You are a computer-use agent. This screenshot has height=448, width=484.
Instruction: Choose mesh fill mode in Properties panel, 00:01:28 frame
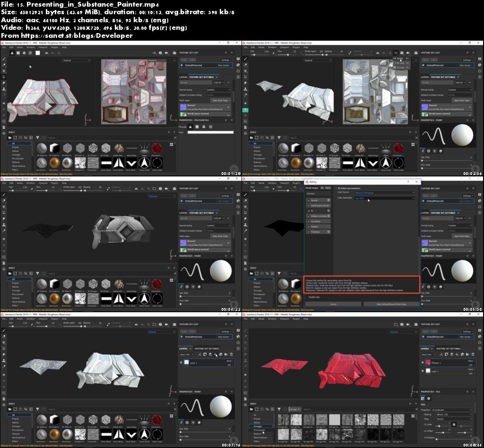[x=204, y=127]
